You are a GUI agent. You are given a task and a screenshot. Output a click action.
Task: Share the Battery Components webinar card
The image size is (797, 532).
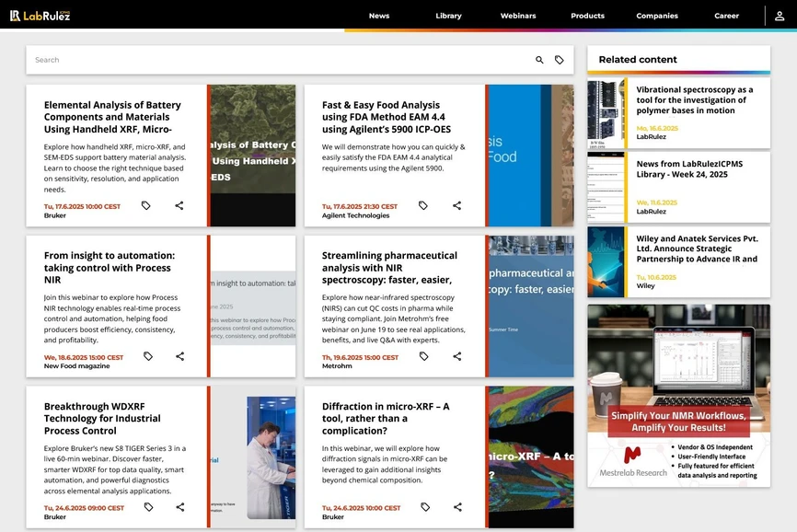click(x=179, y=206)
